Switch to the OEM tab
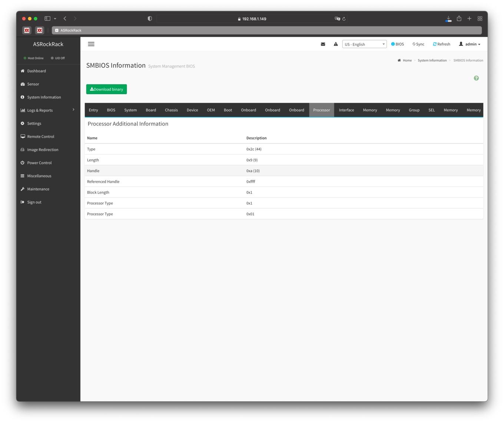The image size is (504, 423). (211, 110)
